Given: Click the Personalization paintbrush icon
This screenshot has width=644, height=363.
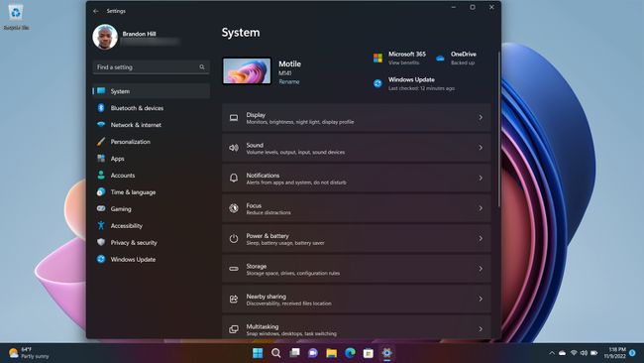Looking at the screenshot, I should point(101,142).
